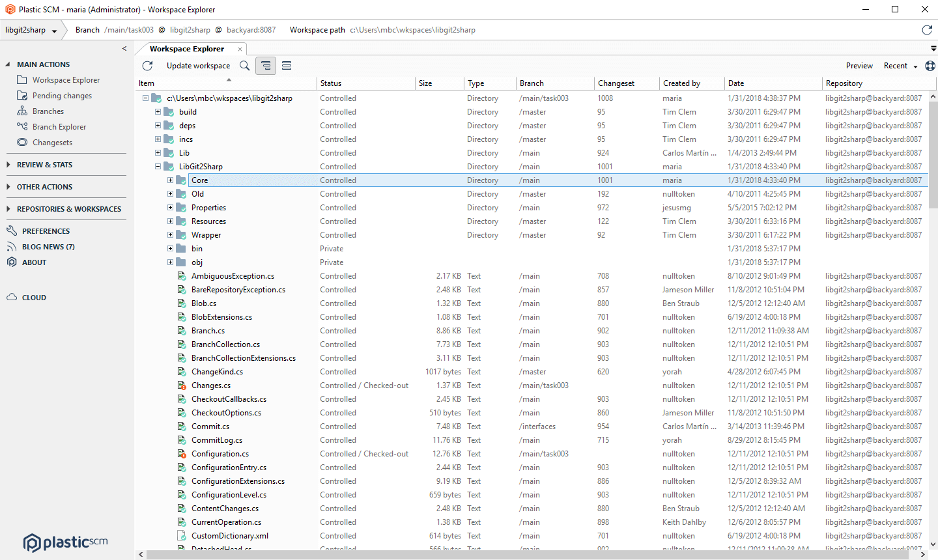Collapse the left sidebar with the arrow

click(124, 49)
